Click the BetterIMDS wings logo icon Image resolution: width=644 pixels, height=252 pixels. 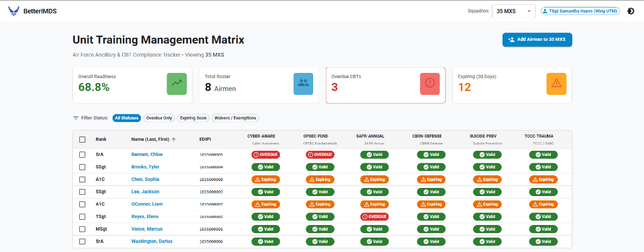pos(14,11)
